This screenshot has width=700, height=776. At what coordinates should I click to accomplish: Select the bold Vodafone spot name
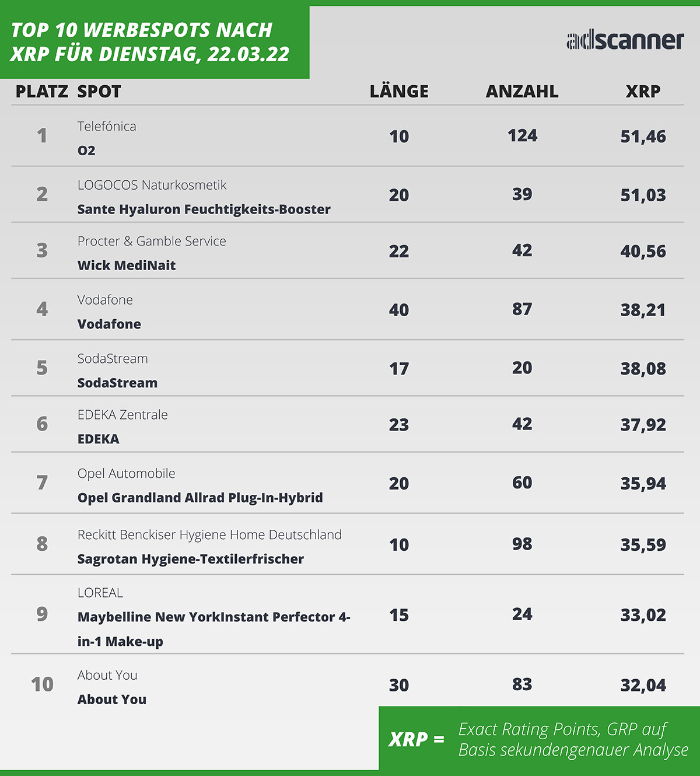click(x=109, y=324)
